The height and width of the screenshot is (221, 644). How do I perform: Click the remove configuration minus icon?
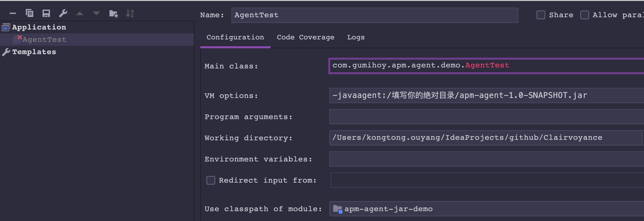click(13, 14)
